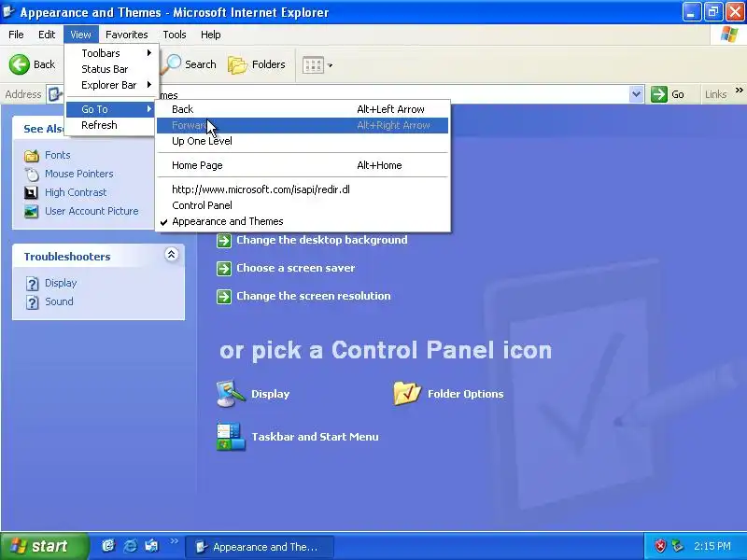Viewport: 747px width, 560px height.
Task: Click the first Quick Launch icon
Action: point(108,546)
